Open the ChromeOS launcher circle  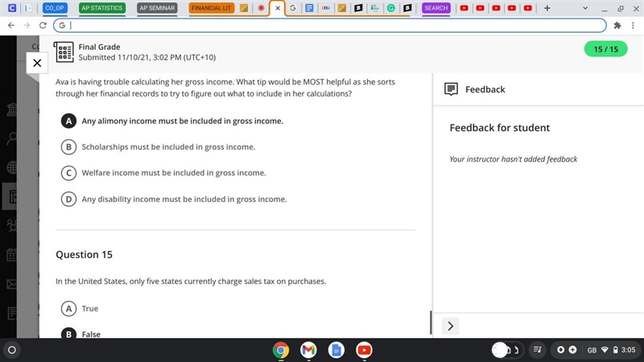pyautogui.click(x=12, y=350)
